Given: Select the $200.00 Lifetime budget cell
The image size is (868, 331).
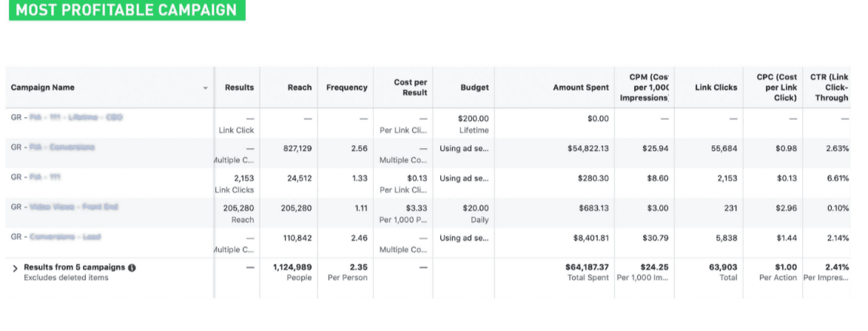Looking at the screenshot, I should coord(474,124).
